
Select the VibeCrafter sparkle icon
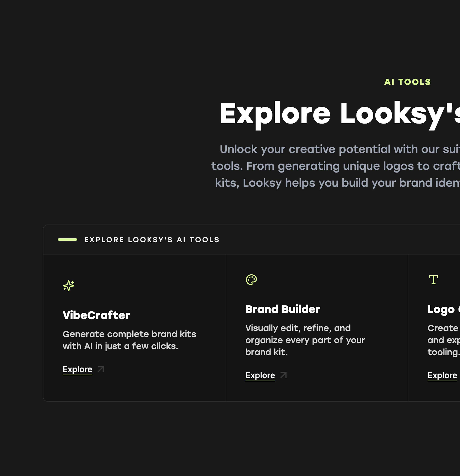69,286
